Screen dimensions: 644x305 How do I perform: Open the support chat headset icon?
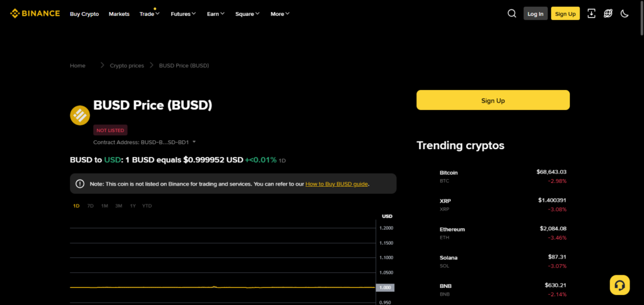tap(619, 285)
